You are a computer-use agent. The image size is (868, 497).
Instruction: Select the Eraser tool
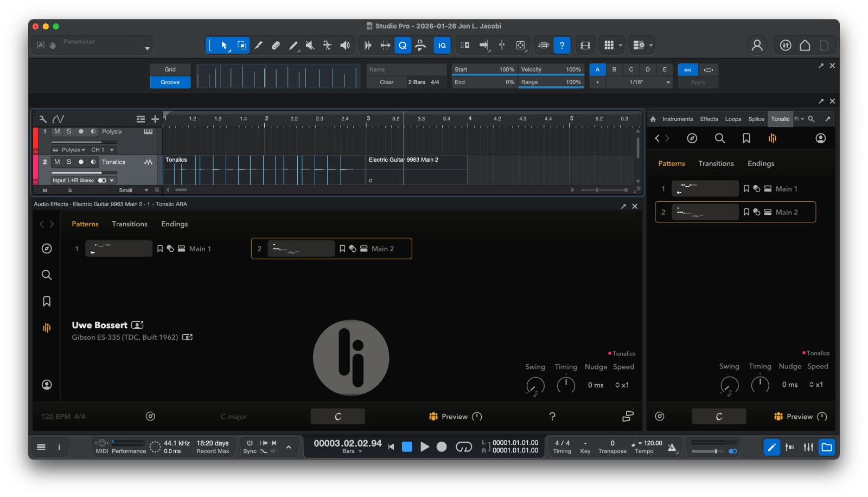tap(276, 46)
